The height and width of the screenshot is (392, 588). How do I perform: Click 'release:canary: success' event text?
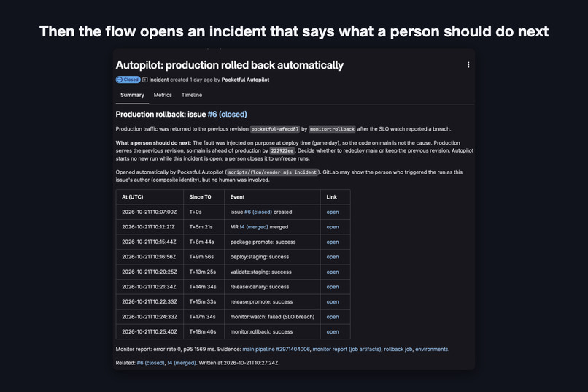click(x=260, y=287)
